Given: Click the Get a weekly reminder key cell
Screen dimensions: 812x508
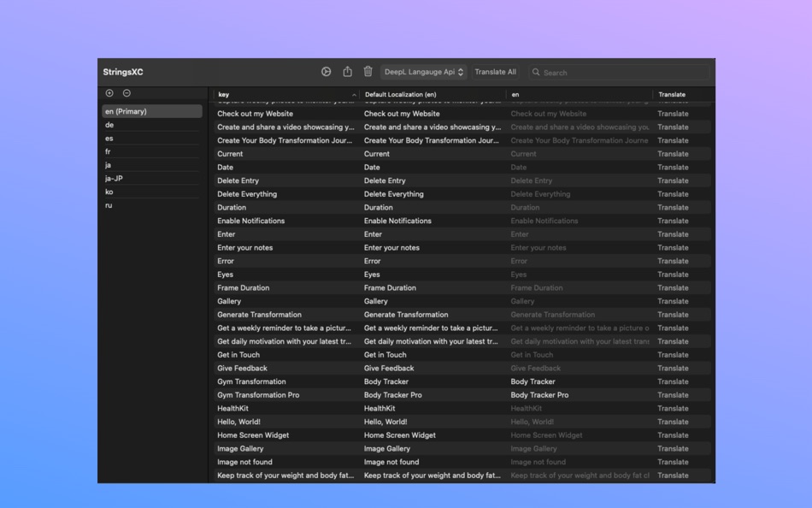Looking at the screenshot, I should pyautogui.click(x=285, y=328).
